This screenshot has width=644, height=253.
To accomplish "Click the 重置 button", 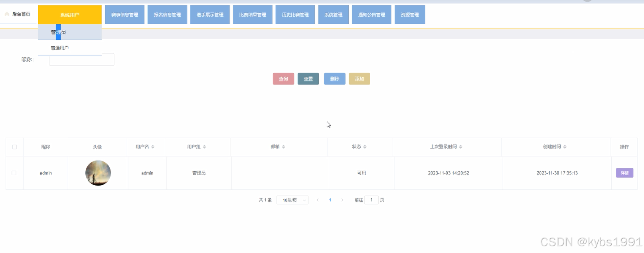I will point(308,79).
